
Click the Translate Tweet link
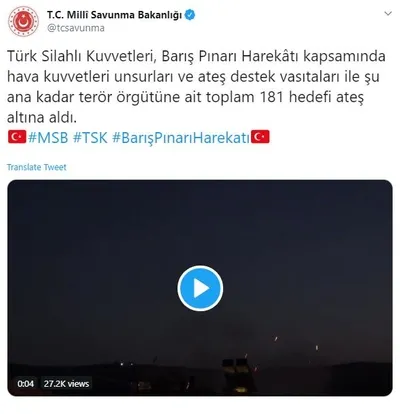click(37, 167)
